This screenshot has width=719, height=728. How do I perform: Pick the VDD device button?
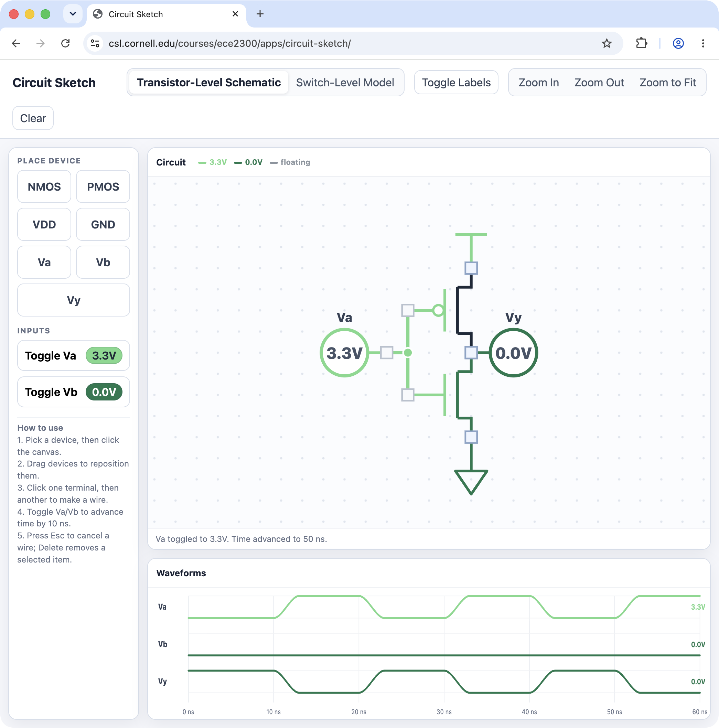point(44,225)
